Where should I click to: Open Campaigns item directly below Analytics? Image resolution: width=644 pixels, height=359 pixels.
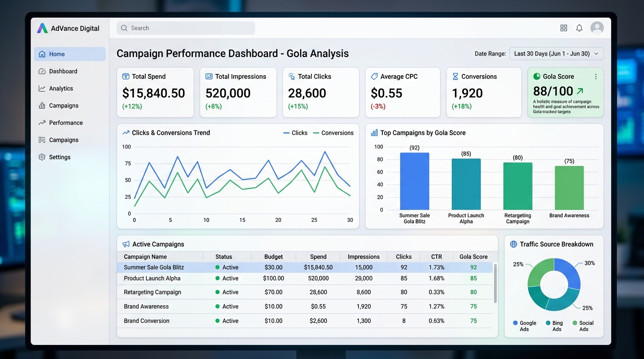click(x=70, y=106)
